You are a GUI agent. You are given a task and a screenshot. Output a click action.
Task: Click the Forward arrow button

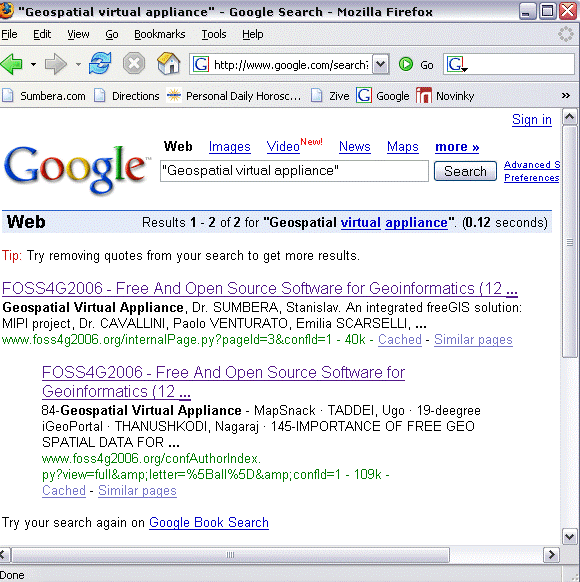click(x=56, y=64)
